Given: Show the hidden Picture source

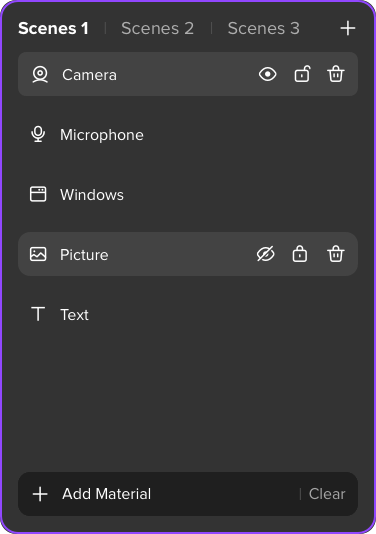Looking at the screenshot, I should click(x=266, y=254).
